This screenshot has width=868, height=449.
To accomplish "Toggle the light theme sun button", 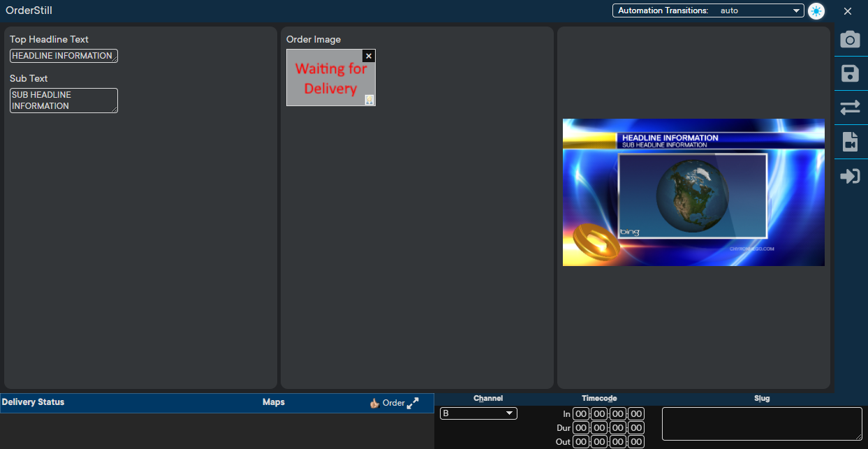I will tap(816, 11).
